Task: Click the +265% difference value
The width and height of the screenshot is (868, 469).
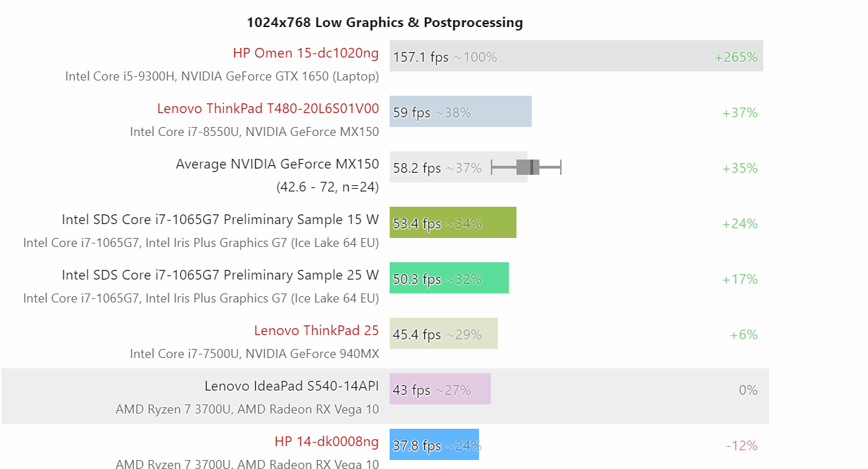Action: click(736, 58)
